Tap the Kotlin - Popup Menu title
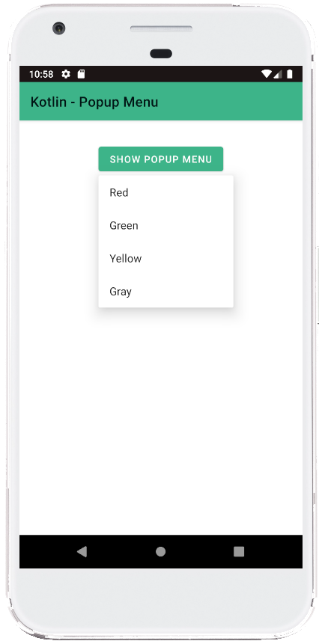 tap(94, 102)
